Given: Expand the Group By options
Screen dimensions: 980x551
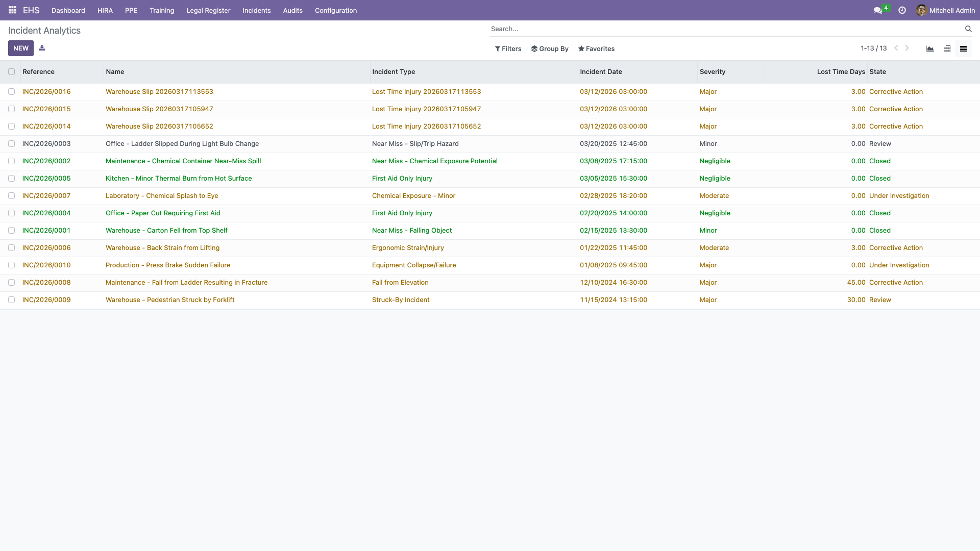Looking at the screenshot, I should click(x=550, y=48).
